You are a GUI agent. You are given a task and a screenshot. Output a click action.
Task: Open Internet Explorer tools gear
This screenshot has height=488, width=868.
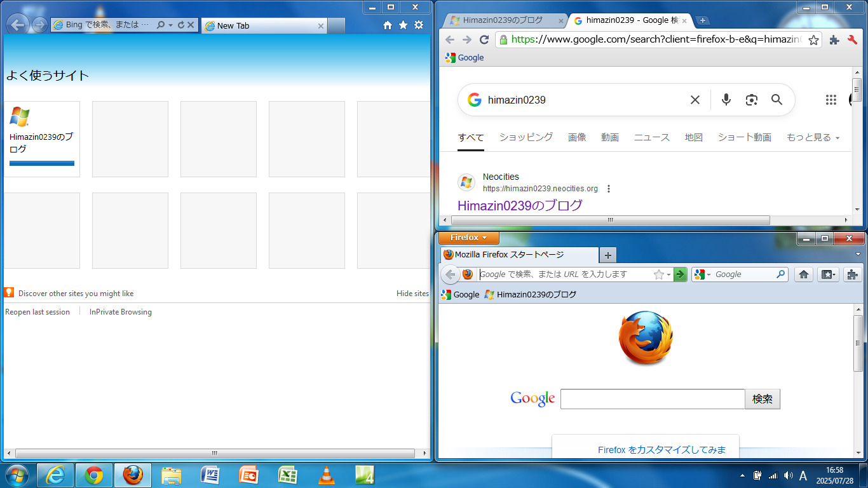coord(418,25)
